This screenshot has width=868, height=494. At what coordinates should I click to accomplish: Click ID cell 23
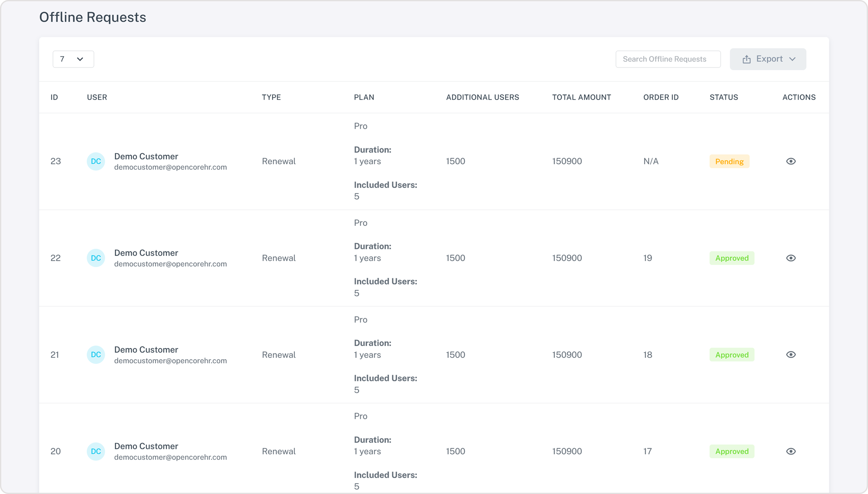pos(56,161)
